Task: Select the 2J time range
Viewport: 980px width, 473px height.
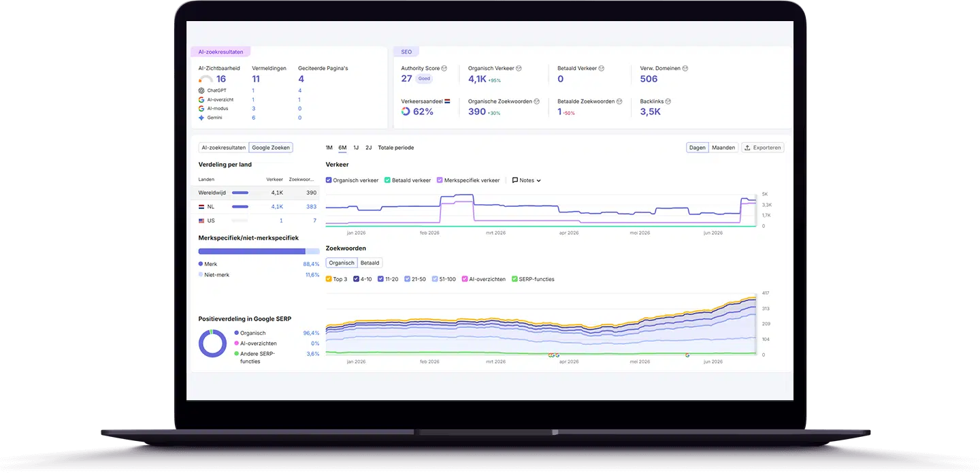Action: coord(369,148)
